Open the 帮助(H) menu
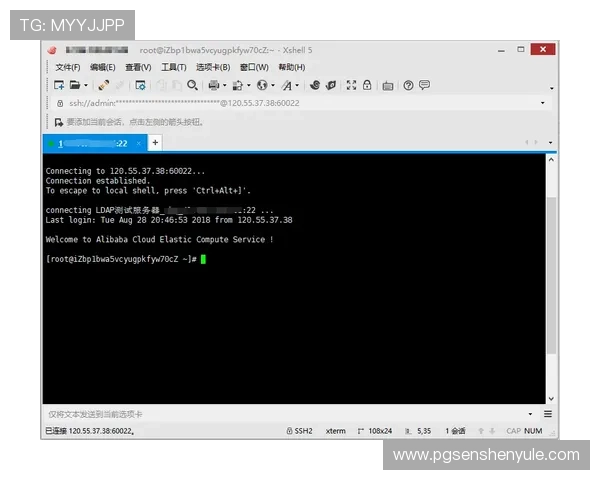The width and height of the screenshot is (600, 480). click(x=292, y=67)
